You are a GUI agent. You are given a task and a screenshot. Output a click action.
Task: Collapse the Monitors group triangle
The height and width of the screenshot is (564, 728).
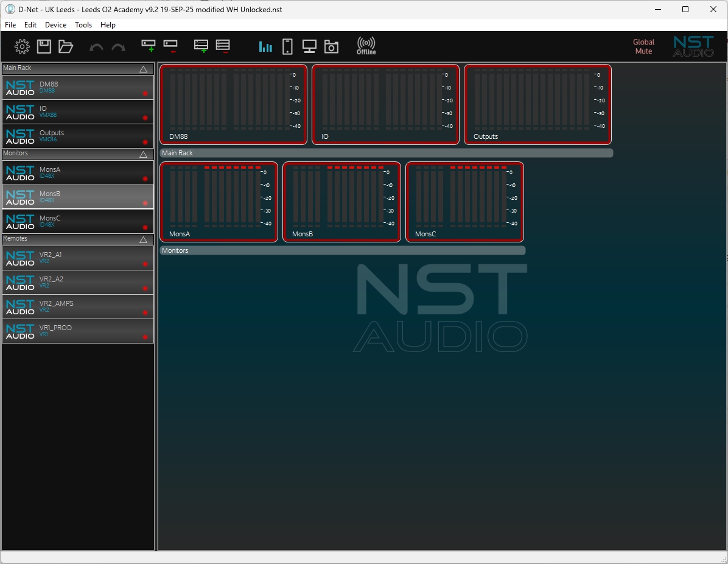tap(144, 155)
